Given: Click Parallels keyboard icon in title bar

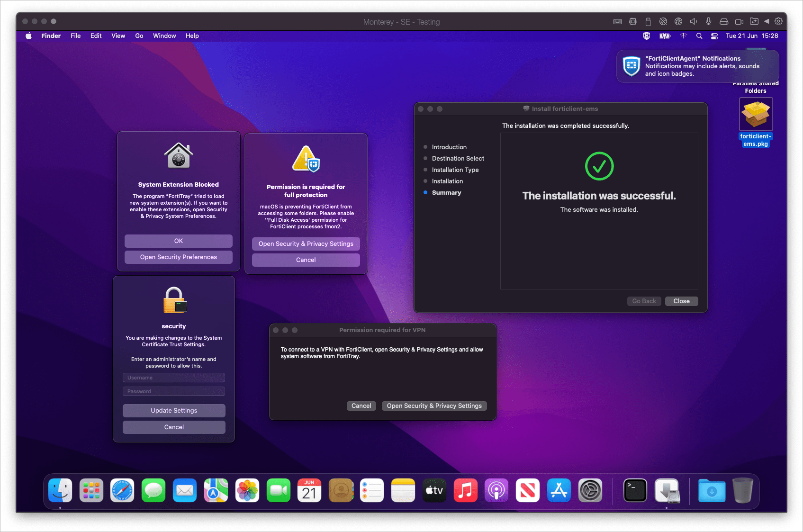Looking at the screenshot, I should (618, 21).
